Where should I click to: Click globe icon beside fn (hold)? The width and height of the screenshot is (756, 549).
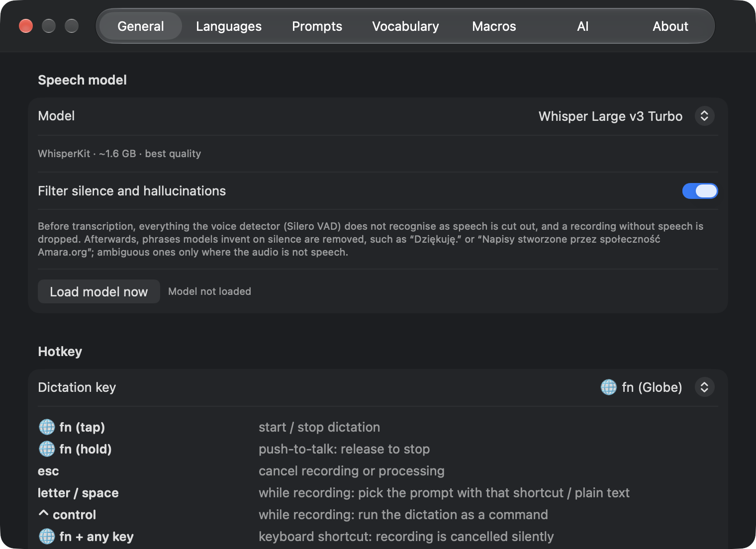(47, 449)
